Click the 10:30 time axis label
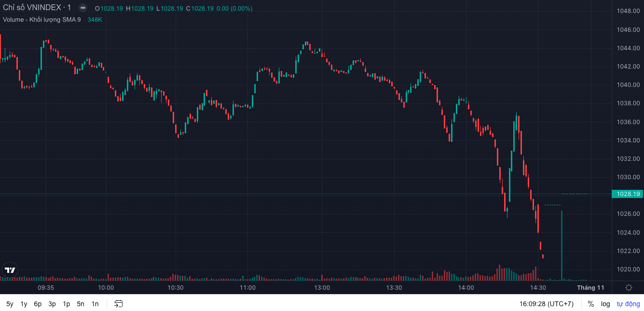Viewport: 644px width, 311px height. pos(176,287)
